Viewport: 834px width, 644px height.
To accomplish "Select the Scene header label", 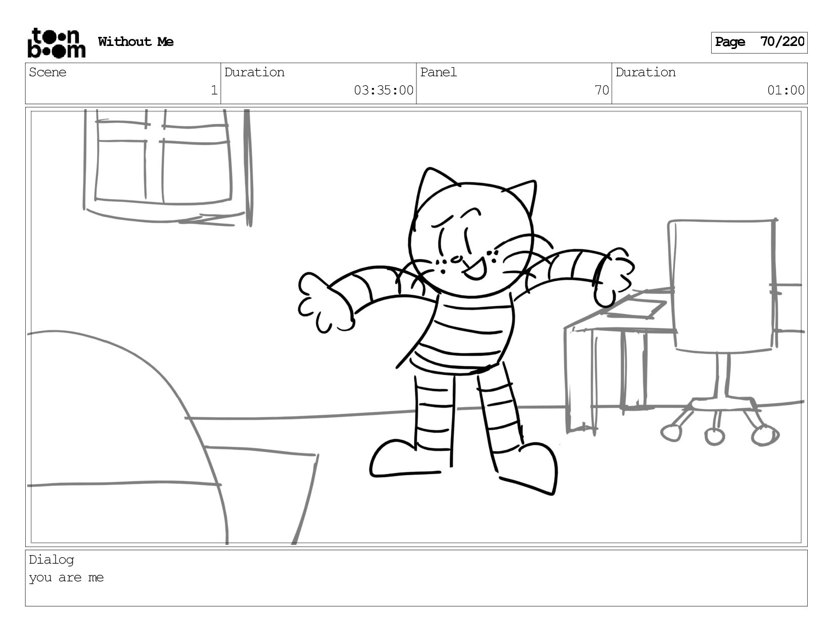I will pyautogui.click(x=48, y=72).
